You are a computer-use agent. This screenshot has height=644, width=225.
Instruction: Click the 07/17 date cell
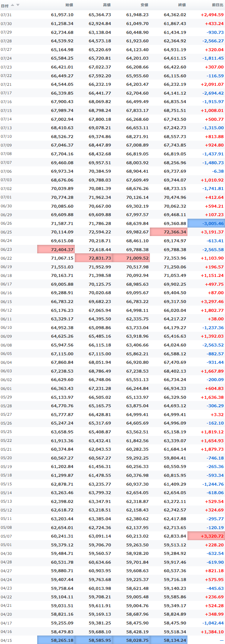pyautogui.click(x=6, y=93)
